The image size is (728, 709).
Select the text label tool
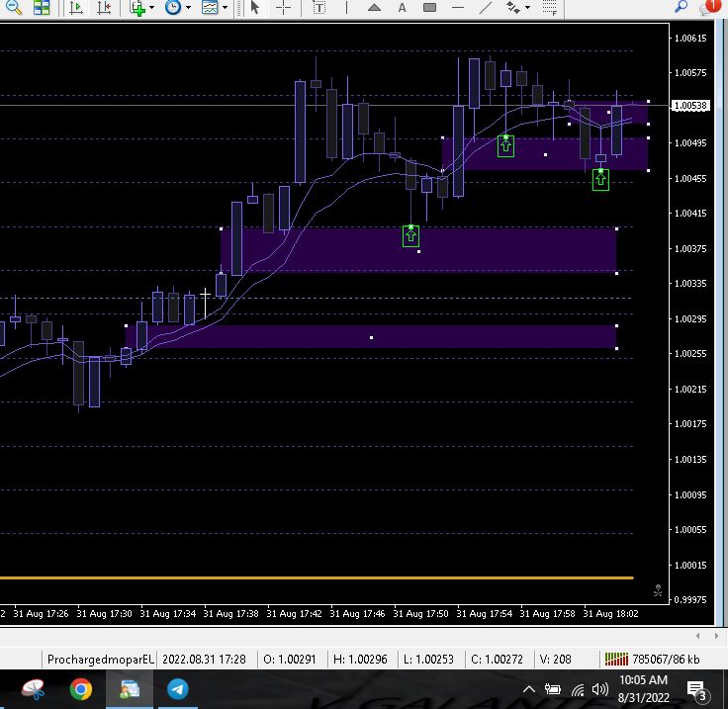point(318,8)
